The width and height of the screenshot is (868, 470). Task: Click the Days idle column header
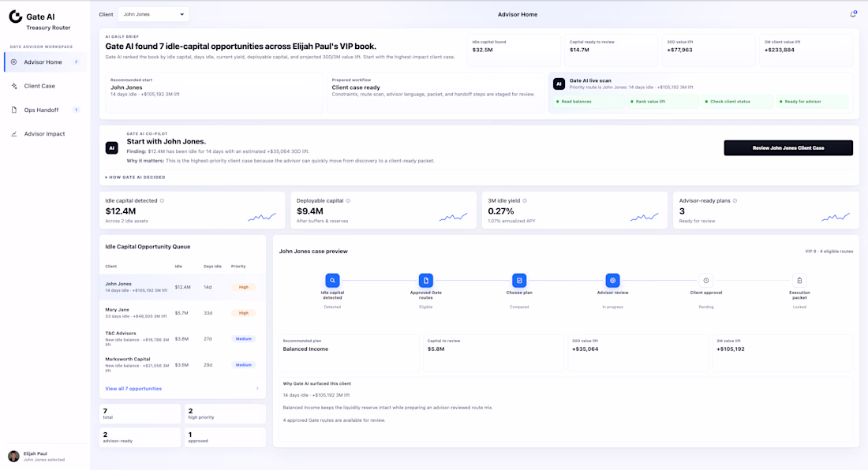point(212,267)
